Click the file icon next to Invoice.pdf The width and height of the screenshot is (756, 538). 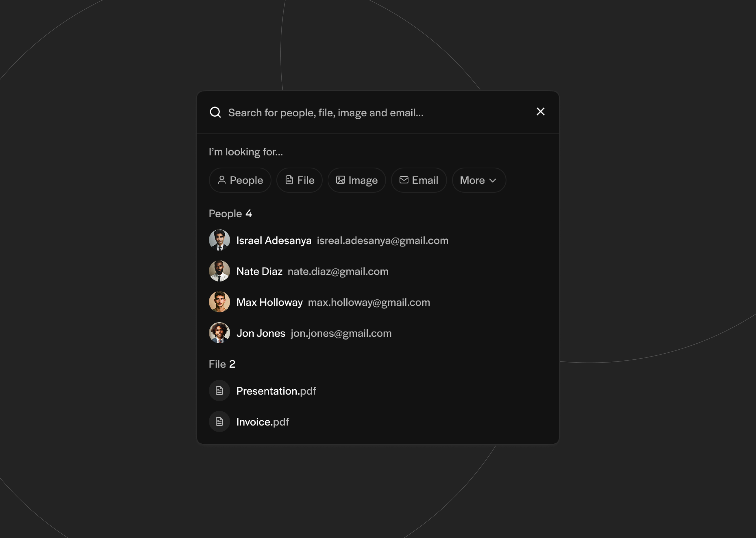[219, 421]
